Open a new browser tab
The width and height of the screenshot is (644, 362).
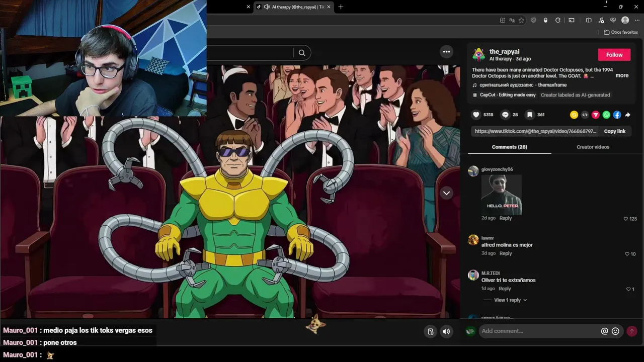click(x=341, y=7)
